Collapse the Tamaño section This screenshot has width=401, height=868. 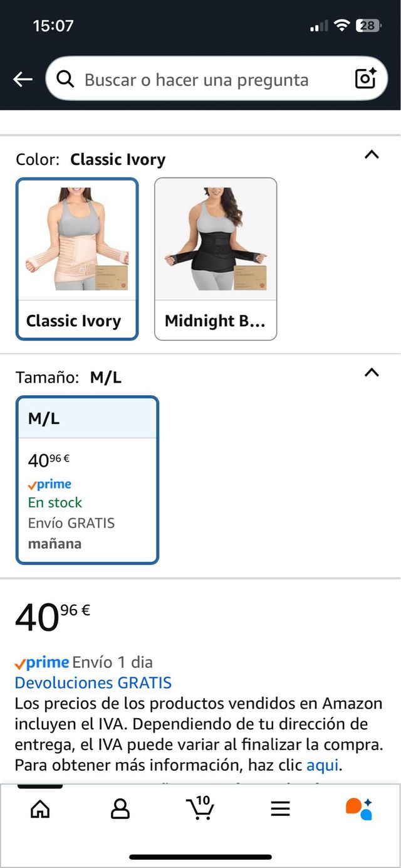coord(371,372)
